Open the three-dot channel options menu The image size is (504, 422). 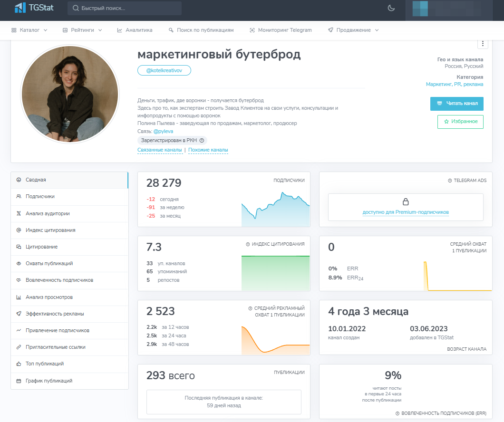tap(483, 44)
